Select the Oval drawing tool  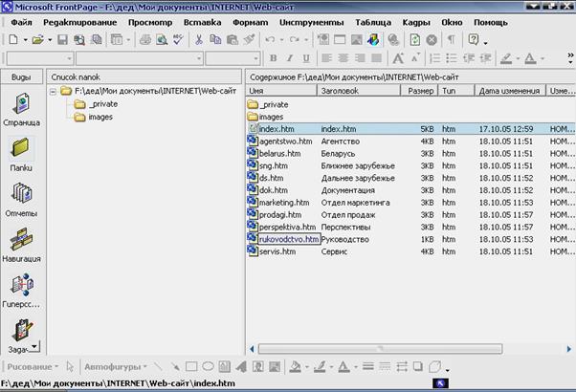(x=208, y=366)
